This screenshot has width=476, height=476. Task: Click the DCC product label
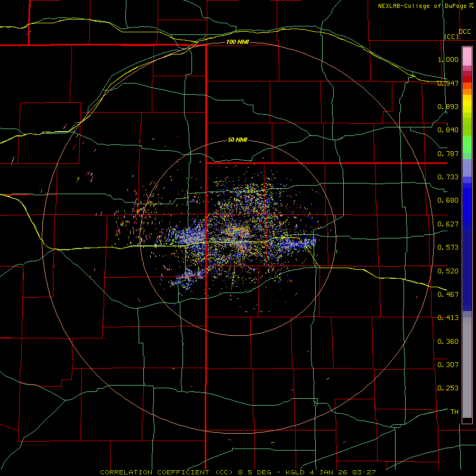click(464, 32)
